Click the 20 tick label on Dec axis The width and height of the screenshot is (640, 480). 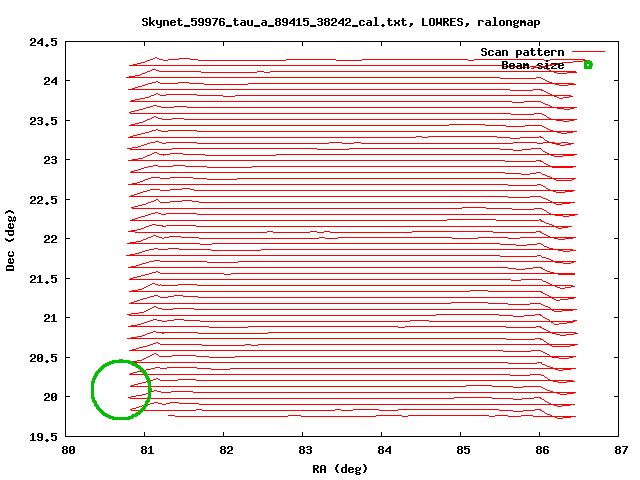(x=51, y=397)
